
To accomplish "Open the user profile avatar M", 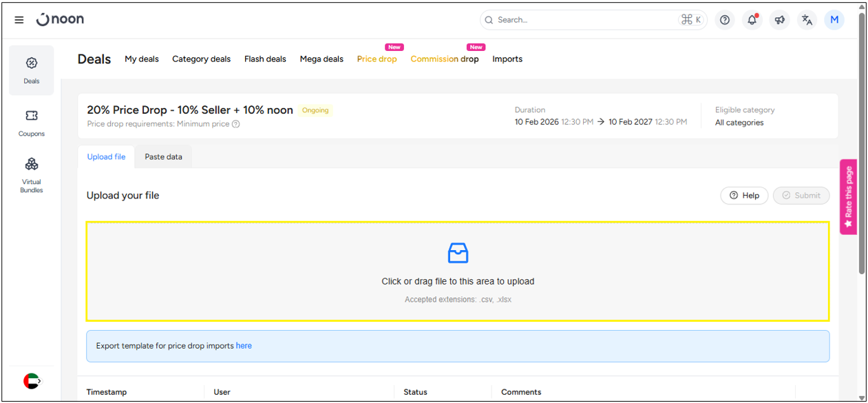I will point(834,20).
